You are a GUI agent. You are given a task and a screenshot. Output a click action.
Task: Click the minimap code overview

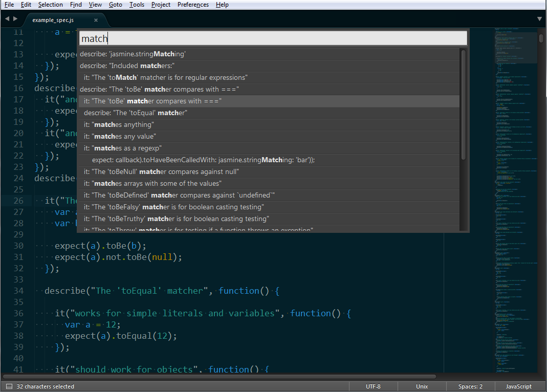[x=516, y=201]
